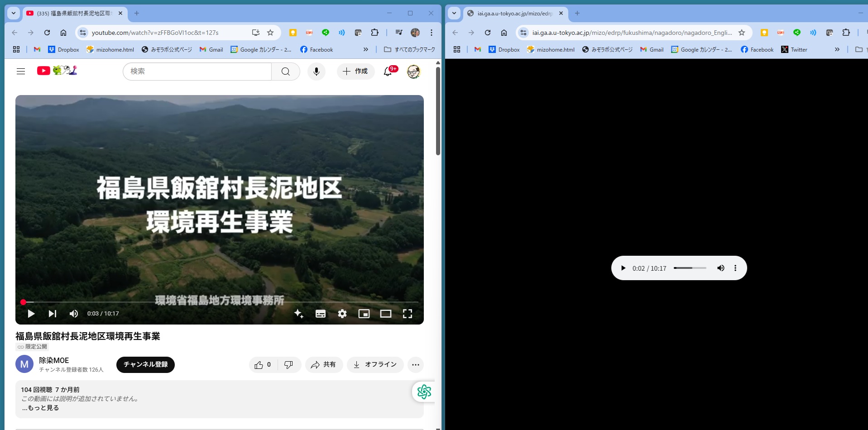Open Dropbox bookmark in left window
This screenshot has height=430, width=868.
pos(64,50)
